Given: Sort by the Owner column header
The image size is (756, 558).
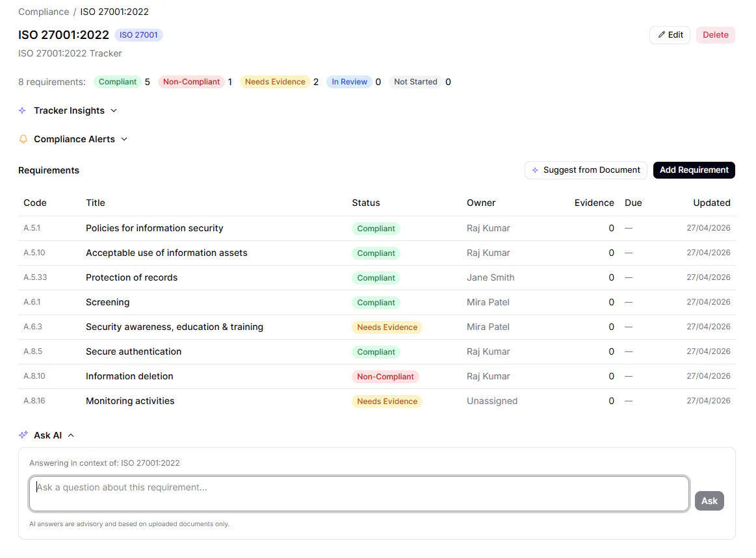Looking at the screenshot, I should tap(481, 203).
